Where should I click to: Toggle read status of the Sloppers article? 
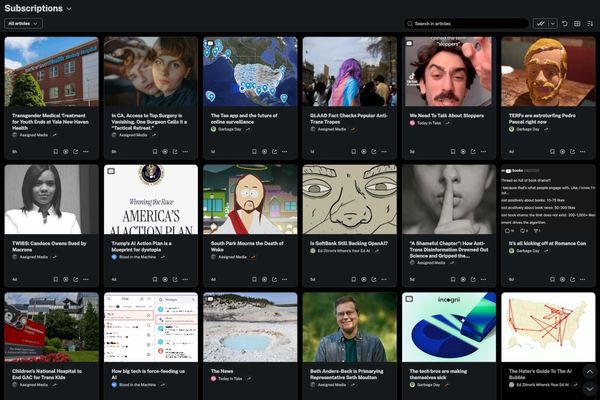click(463, 152)
